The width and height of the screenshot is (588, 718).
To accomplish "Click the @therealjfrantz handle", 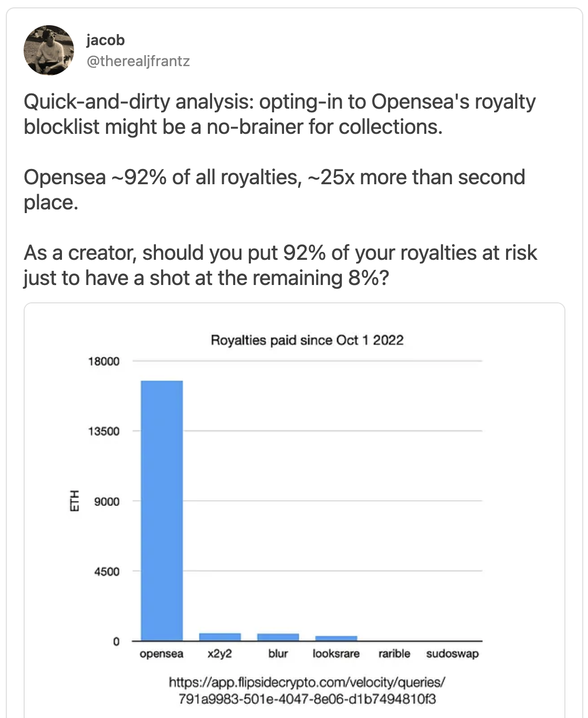I will [138, 61].
